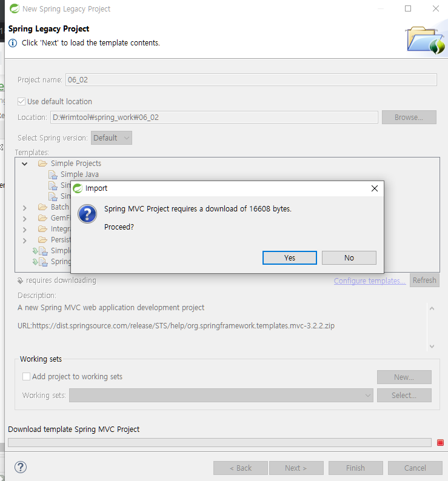This screenshot has height=481, width=448.
Task: Click the download progress bar
Action: (x=219, y=442)
